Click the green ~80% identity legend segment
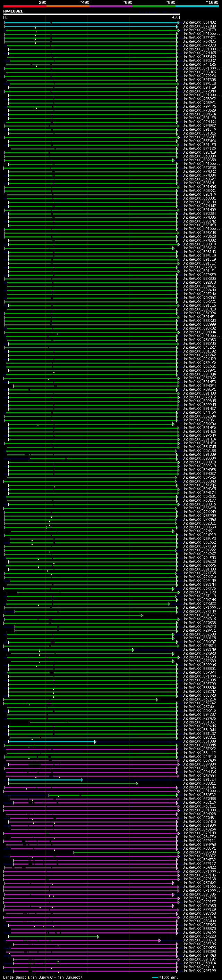 154,7
